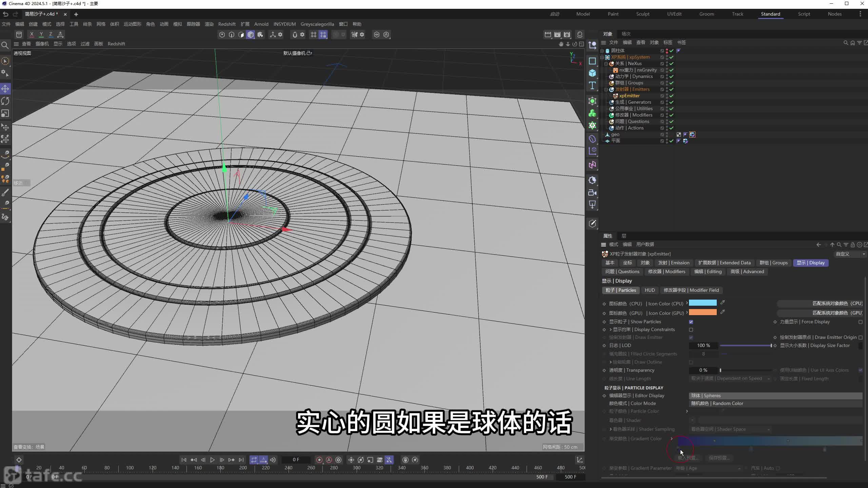Open GPU icon color orange swatch
Image resolution: width=868 pixels, height=488 pixels.
[703, 312]
